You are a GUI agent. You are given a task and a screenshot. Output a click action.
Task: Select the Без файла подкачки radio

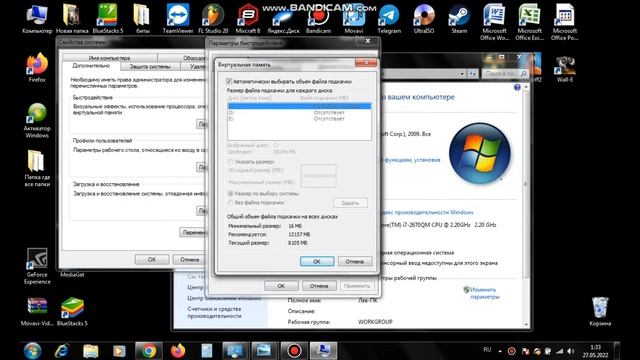[x=231, y=202]
